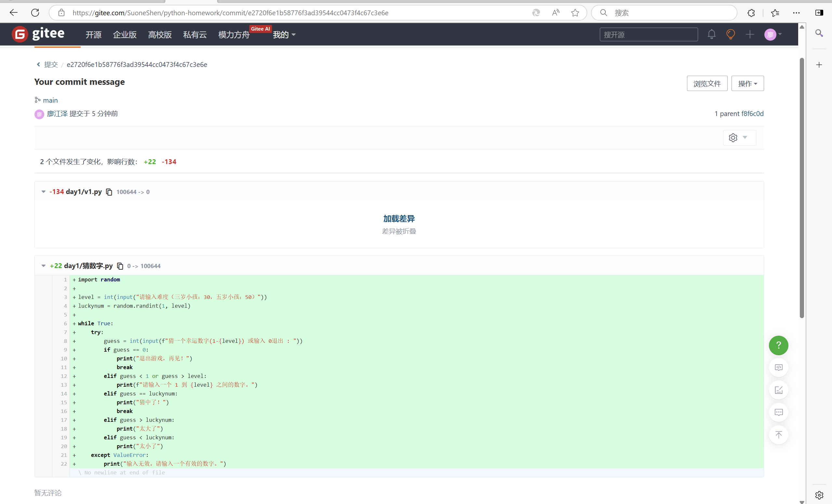The height and width of the screenshot is (504, 832).
Task: Open the 我的 navigation dropdown
Action: pos(284,35)
